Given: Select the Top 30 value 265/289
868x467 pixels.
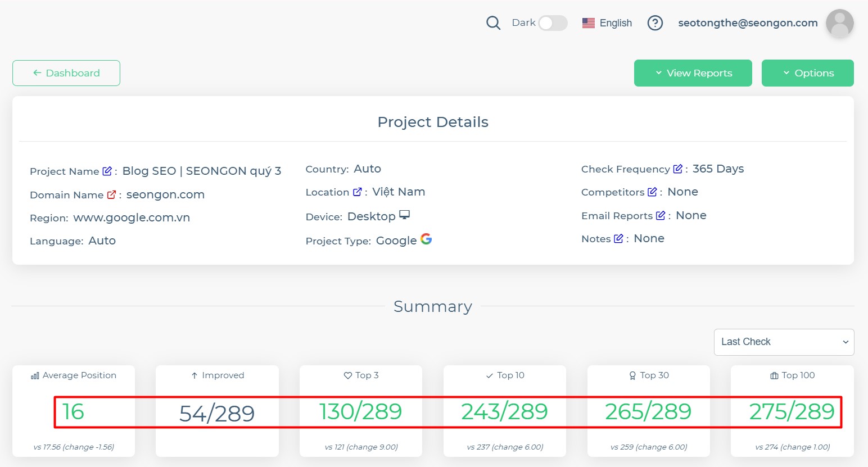Looking at the screenshot, I should click(x=648, y=412).
